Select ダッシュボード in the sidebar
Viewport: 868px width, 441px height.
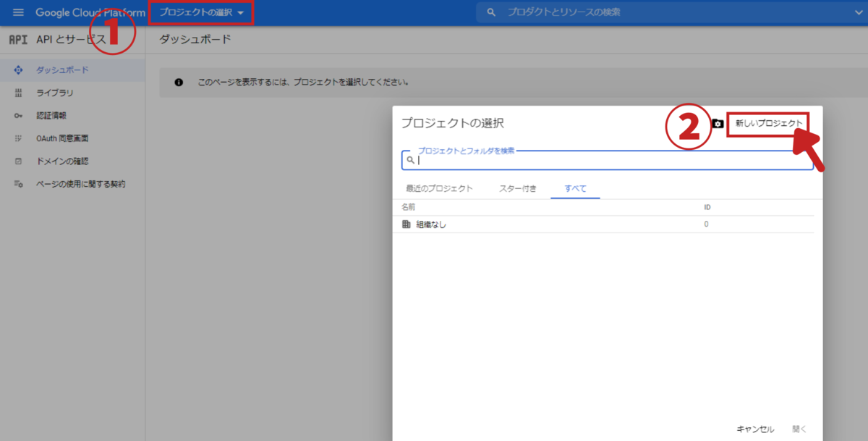click(x=72, y=70)
